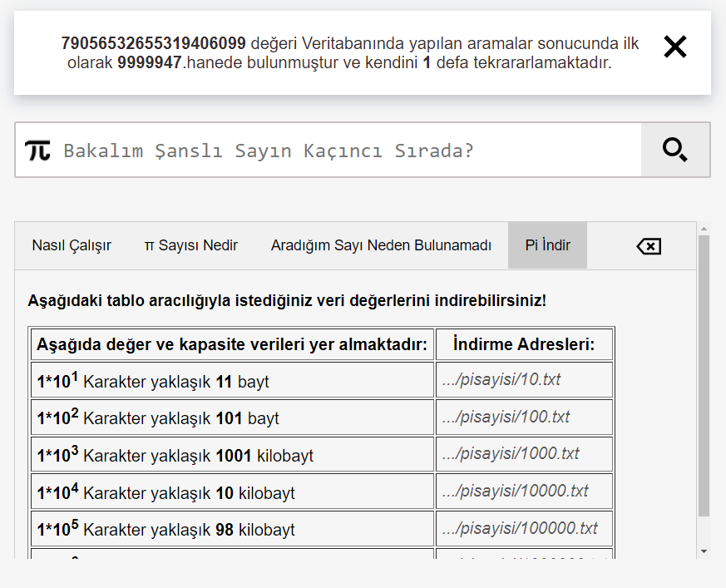Click the magnifier search button
This screenshot has height=588, width=726.
click(675, 150)
